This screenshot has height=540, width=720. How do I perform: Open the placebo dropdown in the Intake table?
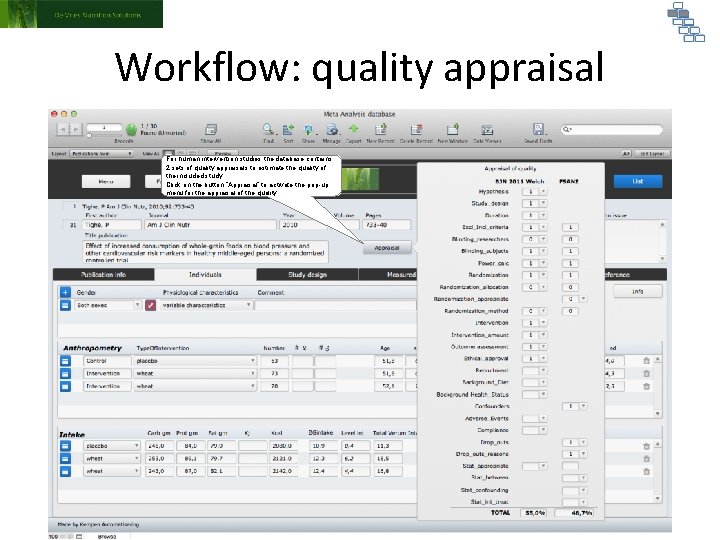point(112,446)
